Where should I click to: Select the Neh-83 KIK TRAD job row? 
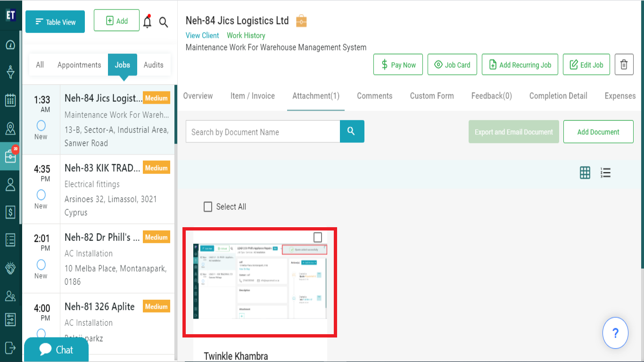pos(99,189)
